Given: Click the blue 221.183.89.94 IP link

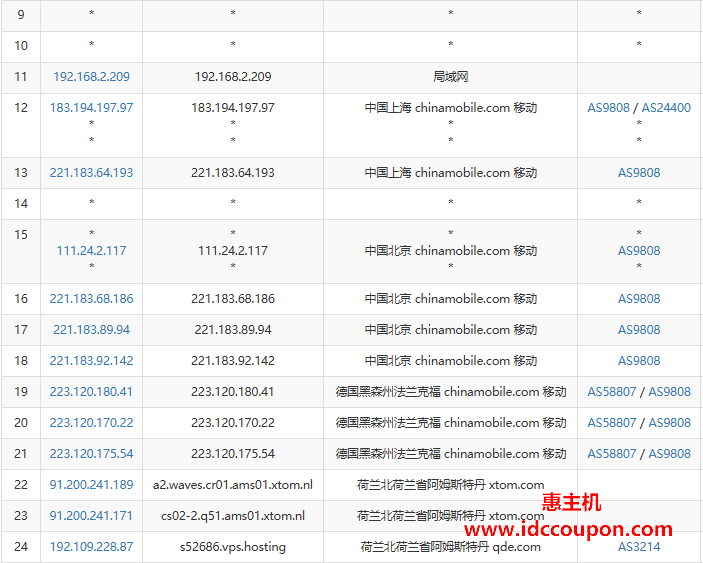Looking at the screenshot, I should tap(91, 329).
